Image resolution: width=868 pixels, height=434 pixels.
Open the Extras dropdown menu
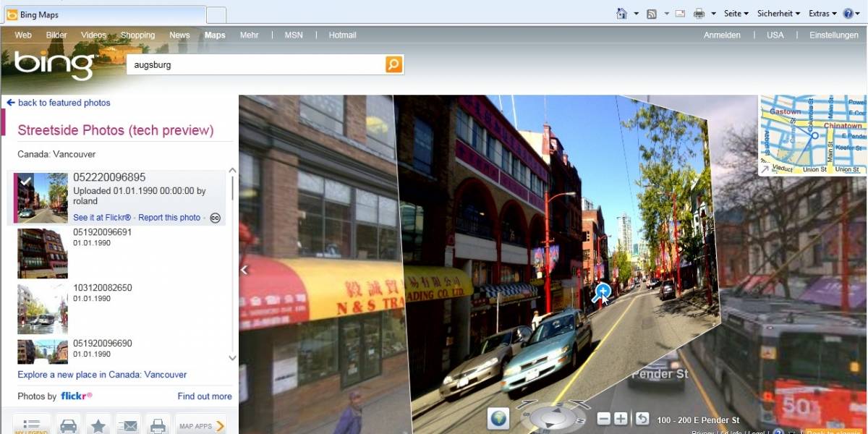point(822,14)
